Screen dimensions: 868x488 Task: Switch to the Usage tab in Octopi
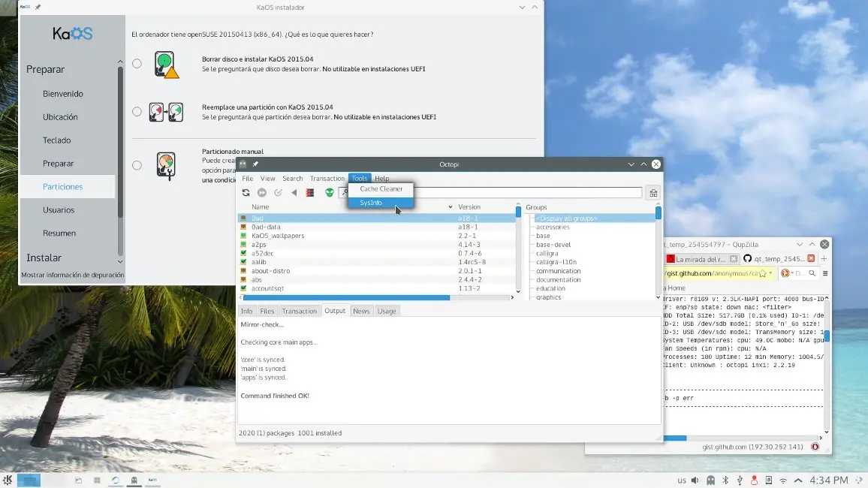tap(387, 311)
